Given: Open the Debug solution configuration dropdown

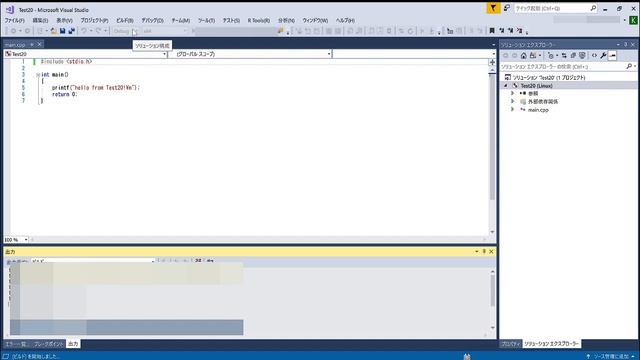Looking at the screenshot, I should coord(126,31).
